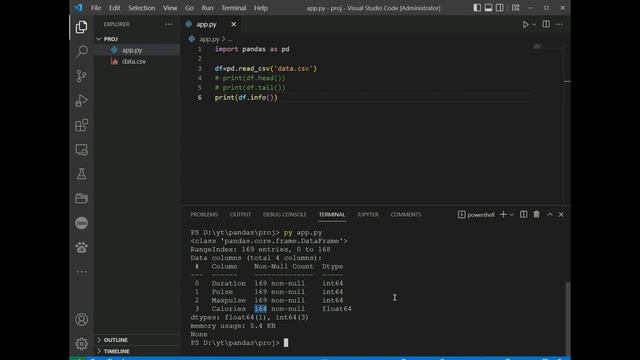
Task: Open Source Control view icon
Action: pos(81,76)
